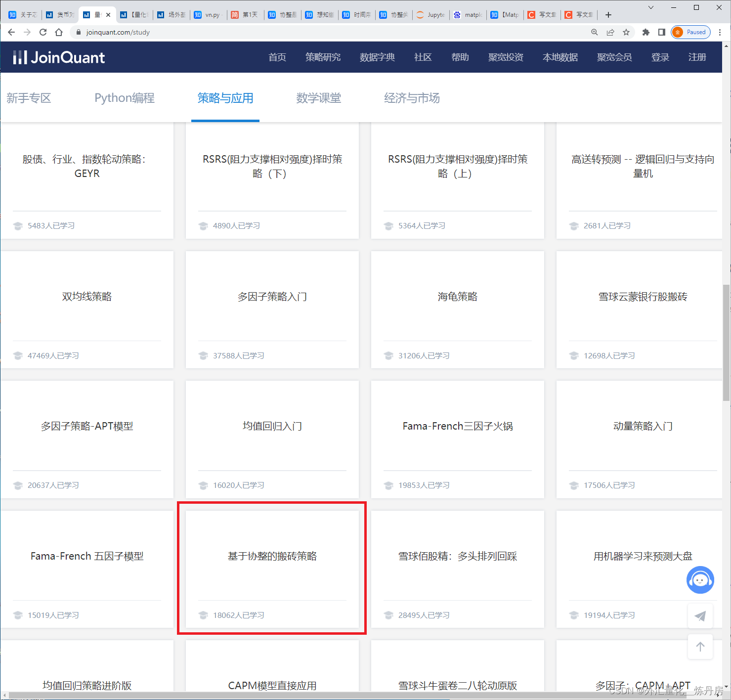The width and height of the screenshot is (731, 700).
Task: Open 帮助 in the navigation bar
Action: pyautogui.click(x=460, y=57)
